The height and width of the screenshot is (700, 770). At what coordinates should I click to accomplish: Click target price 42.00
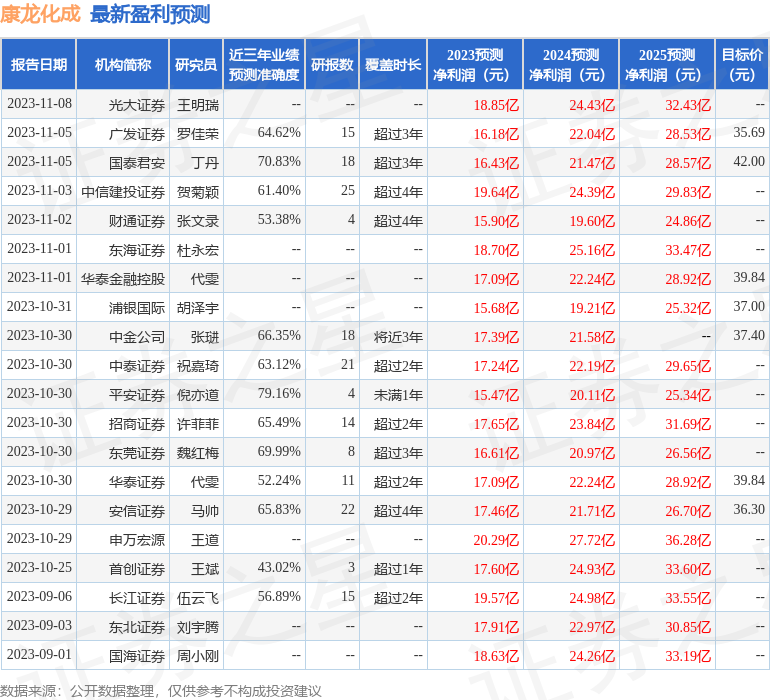[749, 161]
